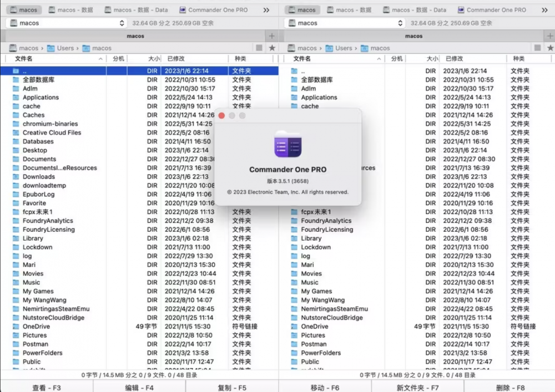
Task: Select Documents folder icon in left panel
Action: [16, 159]
